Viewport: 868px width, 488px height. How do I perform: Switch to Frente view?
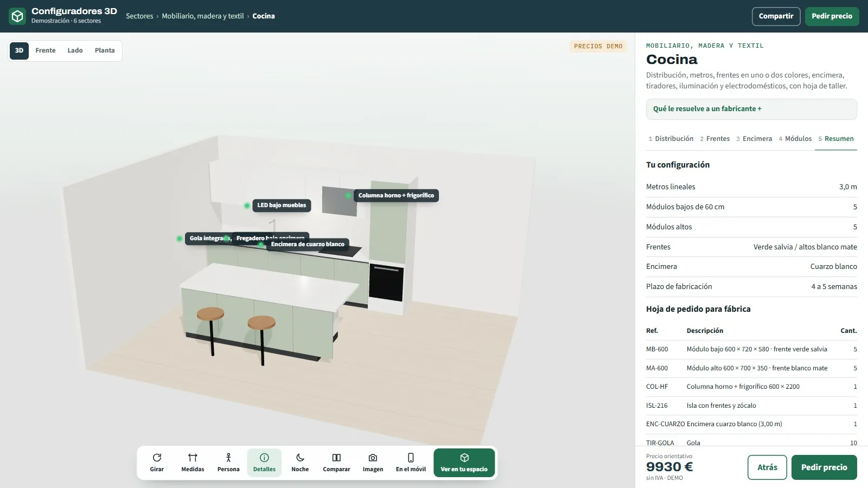pos(46,50)
